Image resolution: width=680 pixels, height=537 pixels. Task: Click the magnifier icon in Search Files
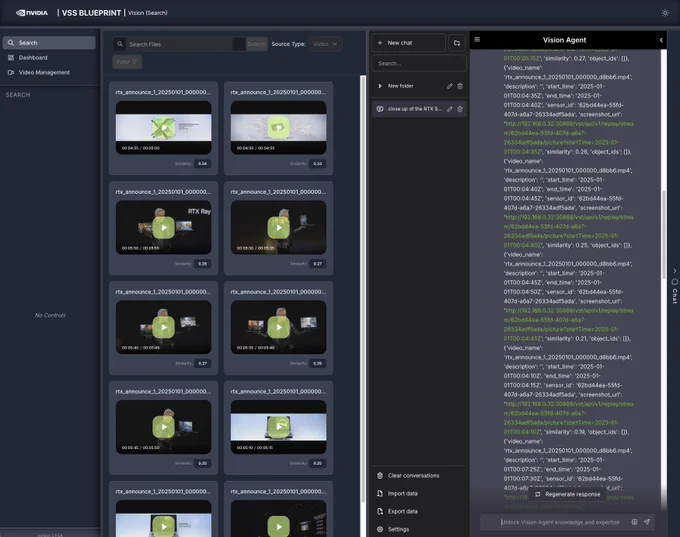point(120,44)
